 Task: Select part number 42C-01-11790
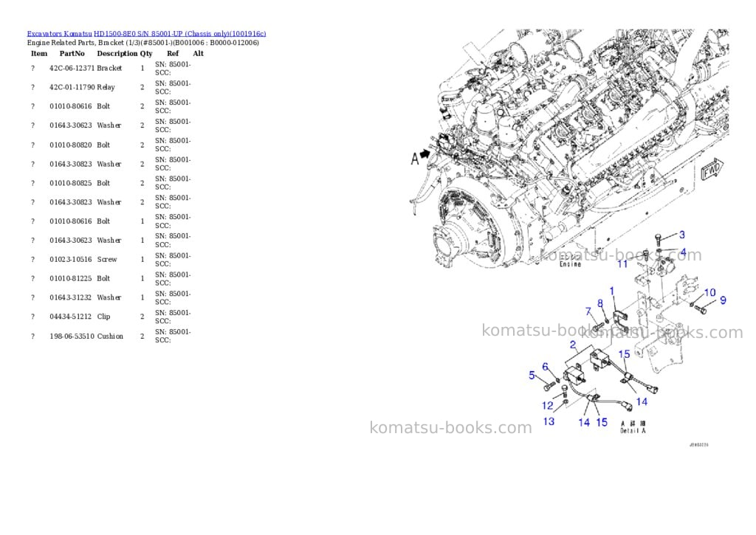coord(72,87)
